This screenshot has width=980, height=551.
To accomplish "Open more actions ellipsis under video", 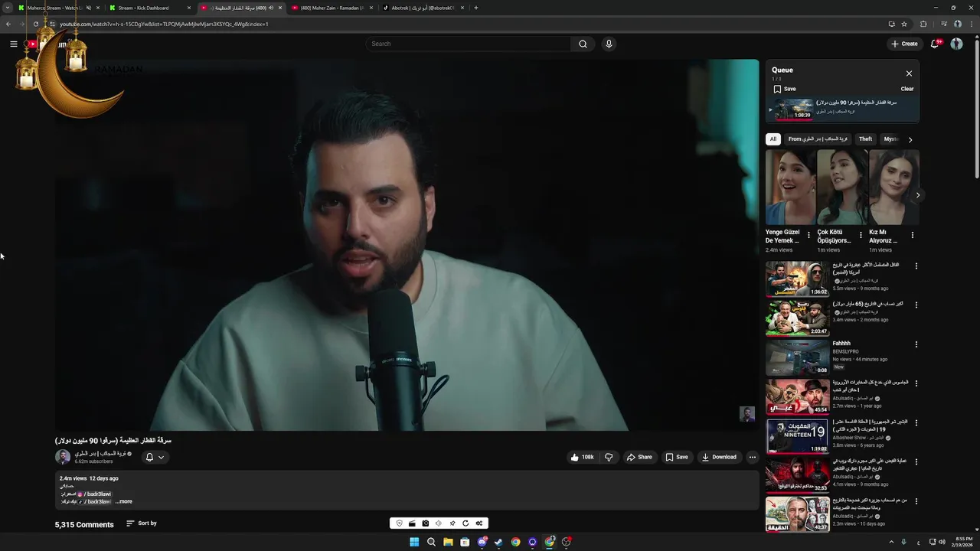I will 752,457.
